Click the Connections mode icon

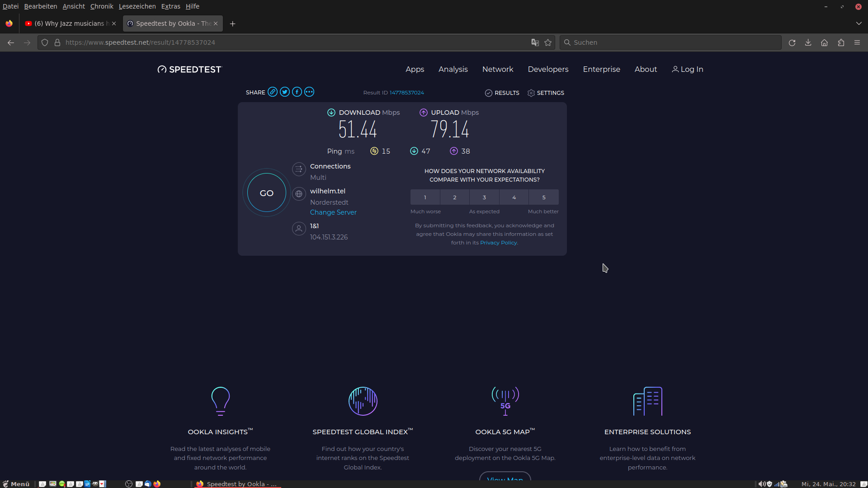299,169
